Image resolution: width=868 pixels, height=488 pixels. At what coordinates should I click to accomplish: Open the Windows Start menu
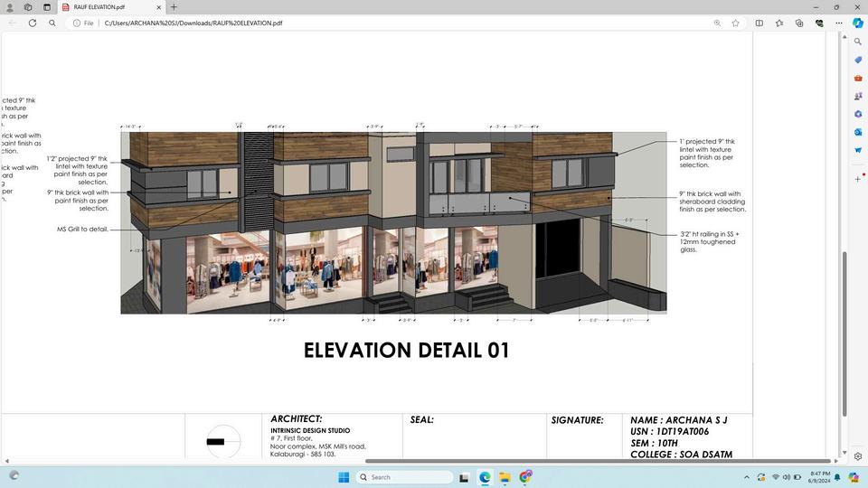(x=344, y=477)
